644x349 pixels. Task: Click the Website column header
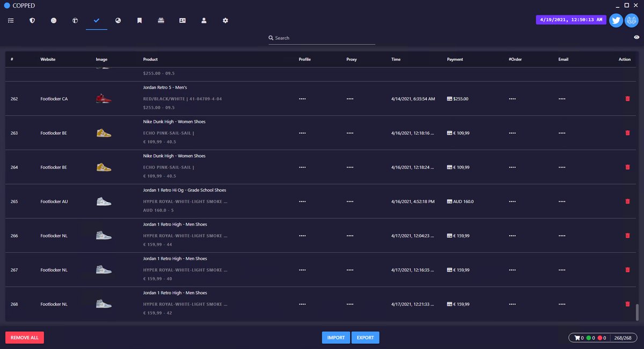(x=48, y=59)
